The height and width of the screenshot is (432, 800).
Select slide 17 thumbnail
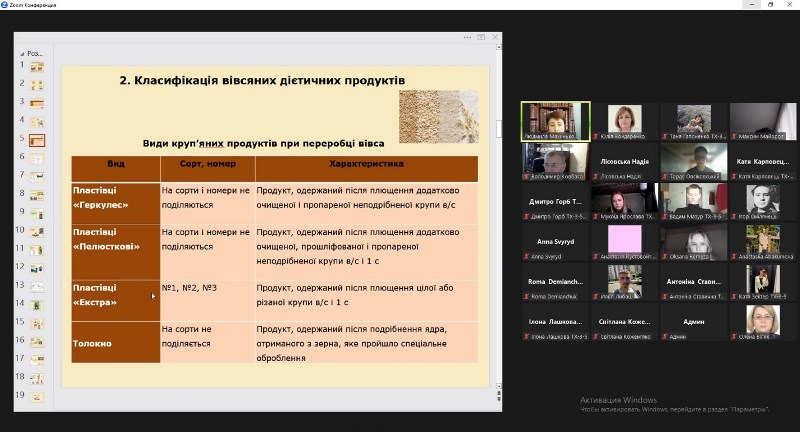point(37,360)
